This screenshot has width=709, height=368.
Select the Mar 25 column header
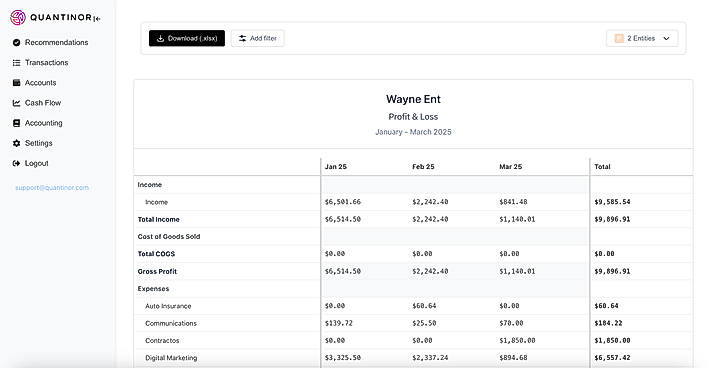[x=510, y=167]
